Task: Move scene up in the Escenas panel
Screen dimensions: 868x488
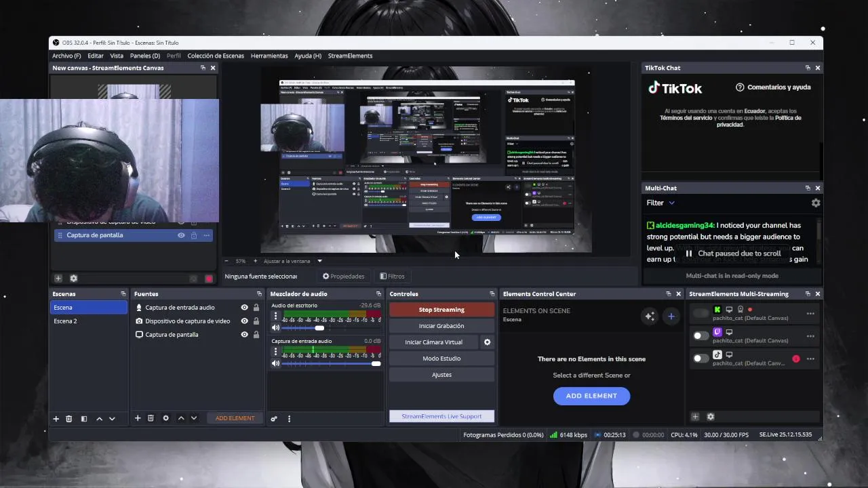Action: click(x=99, y=419)
